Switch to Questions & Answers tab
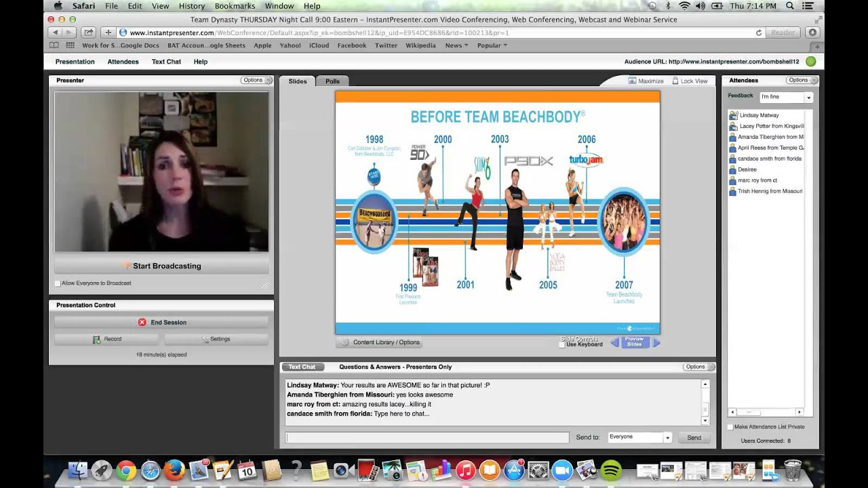Viewport: 868px width, 488px height. 395,367
